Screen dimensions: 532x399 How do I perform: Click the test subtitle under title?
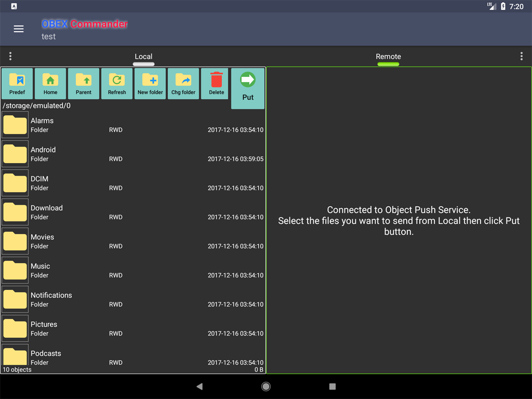pos(48,37)
